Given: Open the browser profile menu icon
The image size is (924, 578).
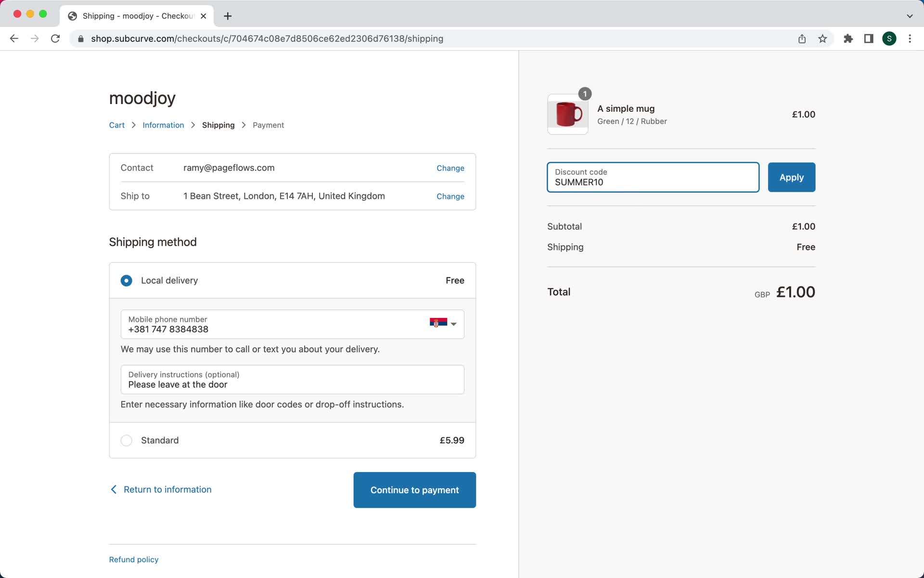Looking at the screenshot, I should tap(889, 39).
